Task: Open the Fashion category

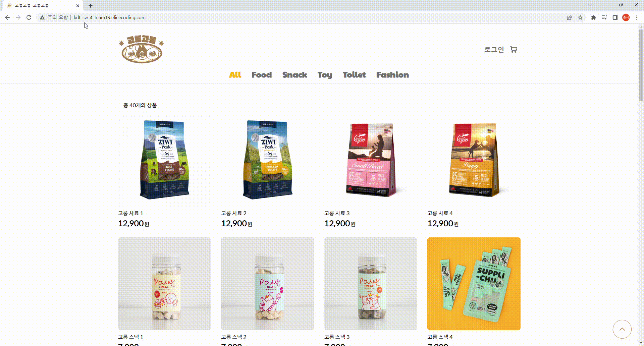Action: coord(392,75)
